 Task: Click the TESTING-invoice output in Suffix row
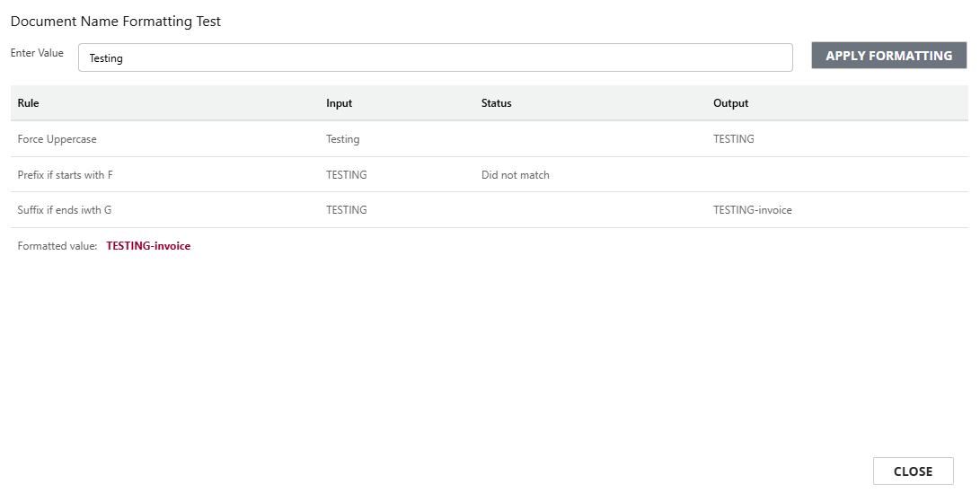pos(752,210)
